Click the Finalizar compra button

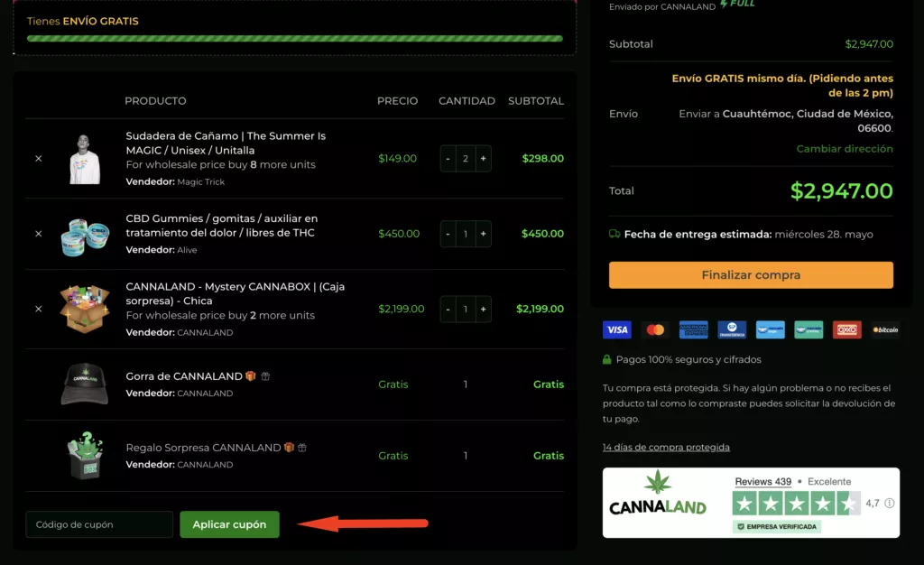751,275
